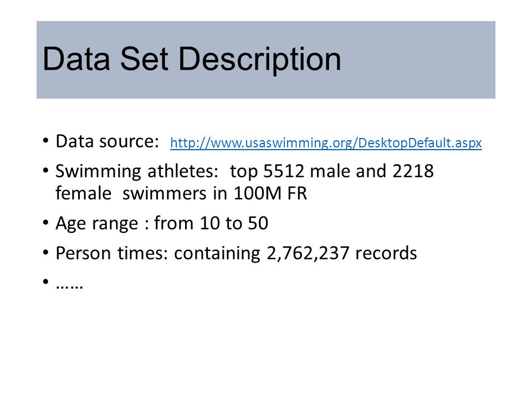Click the word 'records' in the last sentence
Screen dimensions: 532x399
[386, 253]
